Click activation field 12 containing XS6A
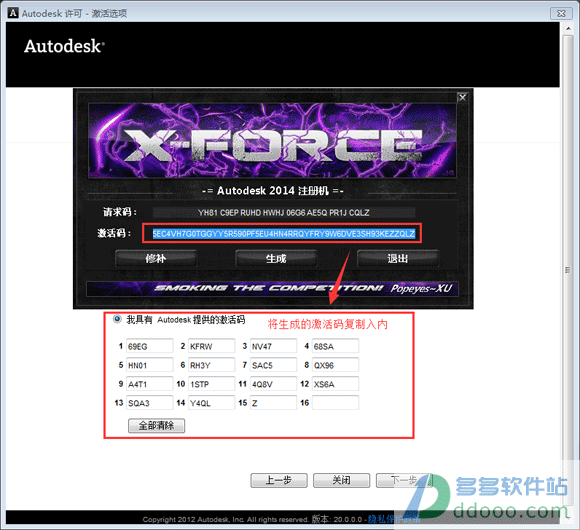Screen dimensions: 580x530 (x=335, y=384)
